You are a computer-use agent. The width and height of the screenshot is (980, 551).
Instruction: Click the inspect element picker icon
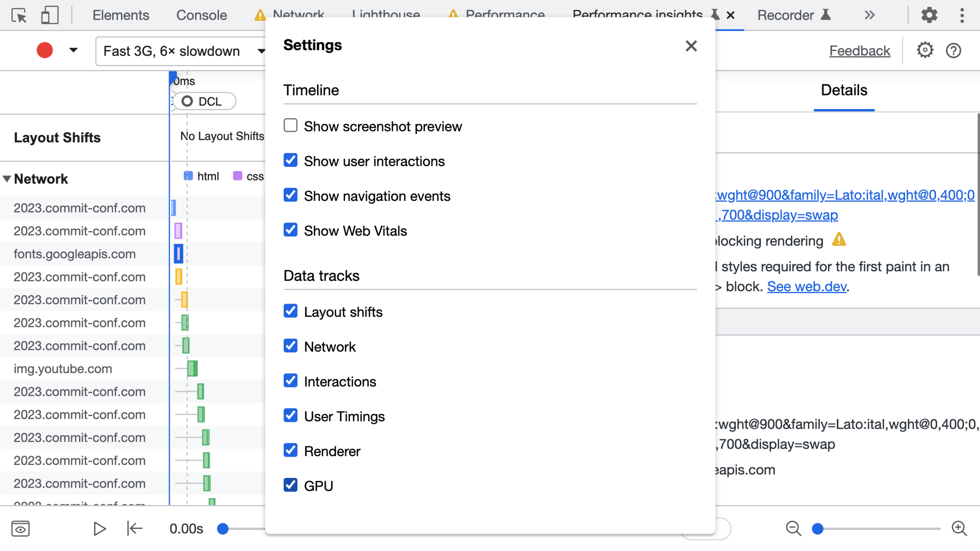pos(19,16)
